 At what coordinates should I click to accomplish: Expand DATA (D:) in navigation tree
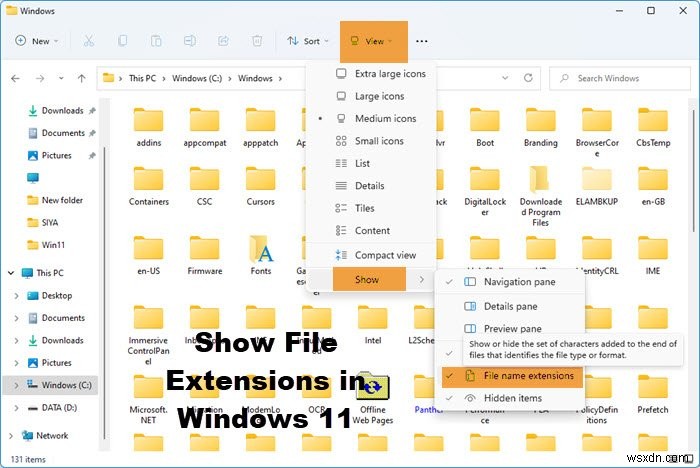(x=17, y=408)
